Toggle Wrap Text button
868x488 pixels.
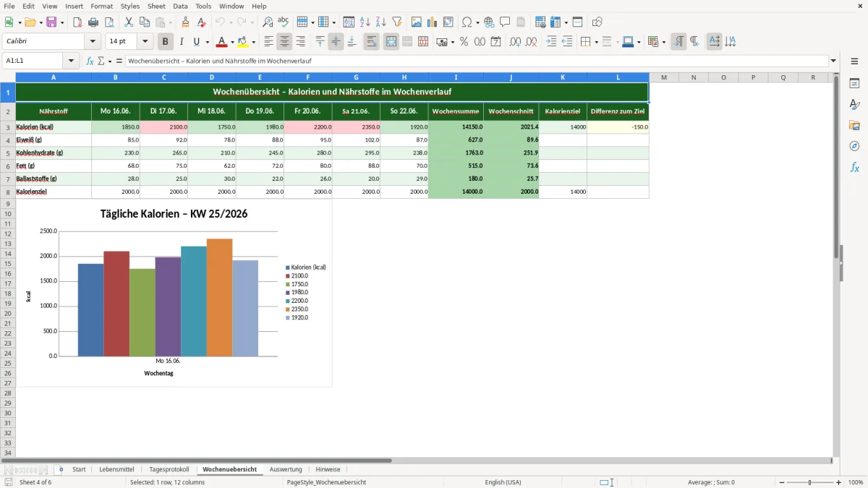[372, 42]
